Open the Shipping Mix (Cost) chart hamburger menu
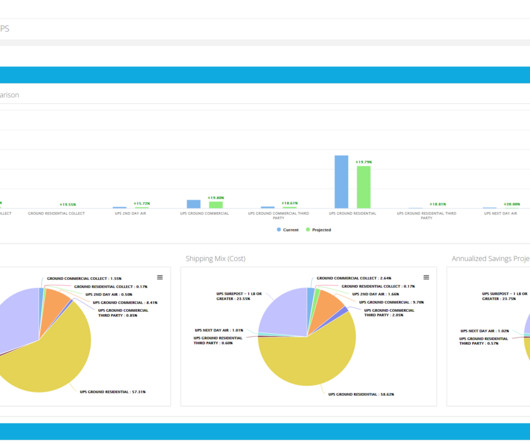 [426, 277]
